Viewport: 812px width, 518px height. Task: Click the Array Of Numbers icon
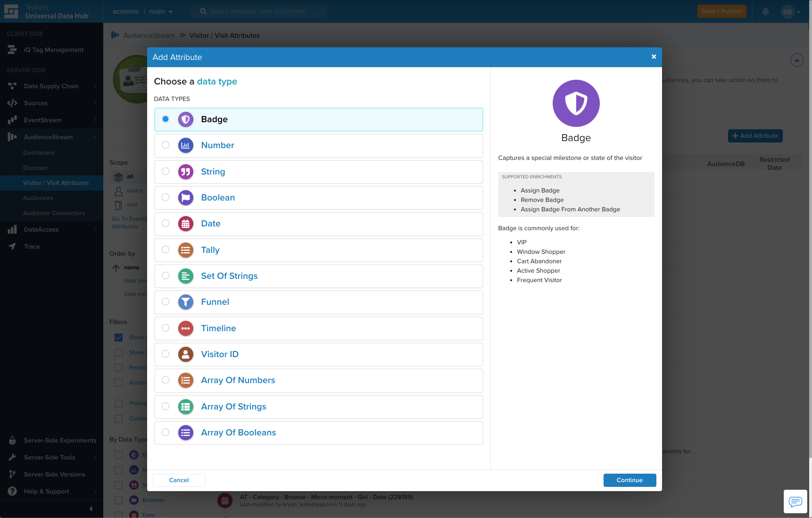[x=186, y=380]
